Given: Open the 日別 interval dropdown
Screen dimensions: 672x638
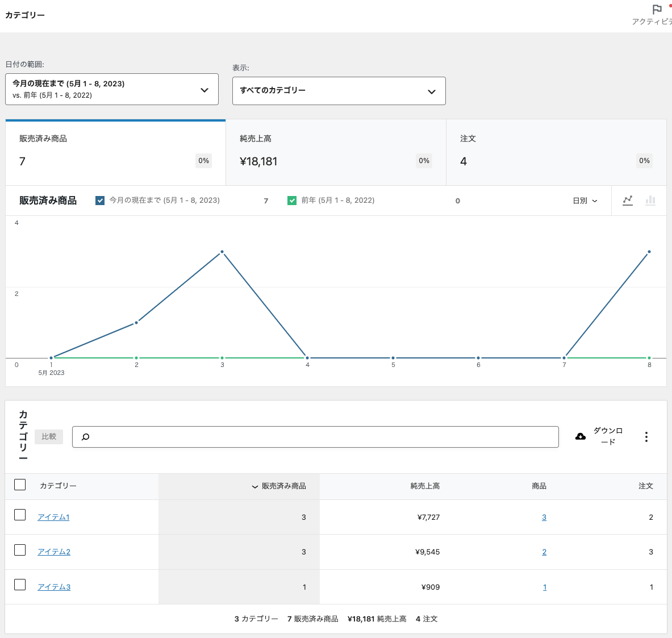Looking at the screenshot, I should click(x=585, y=201).
